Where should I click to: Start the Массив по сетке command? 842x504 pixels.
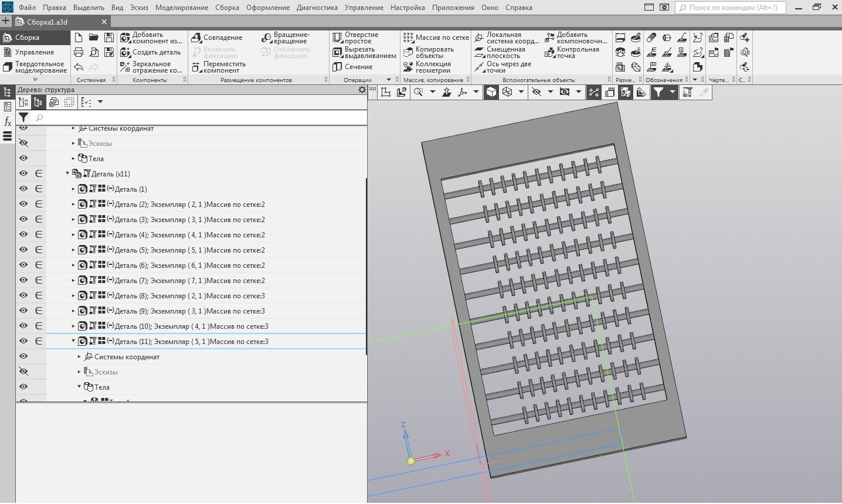436,38
